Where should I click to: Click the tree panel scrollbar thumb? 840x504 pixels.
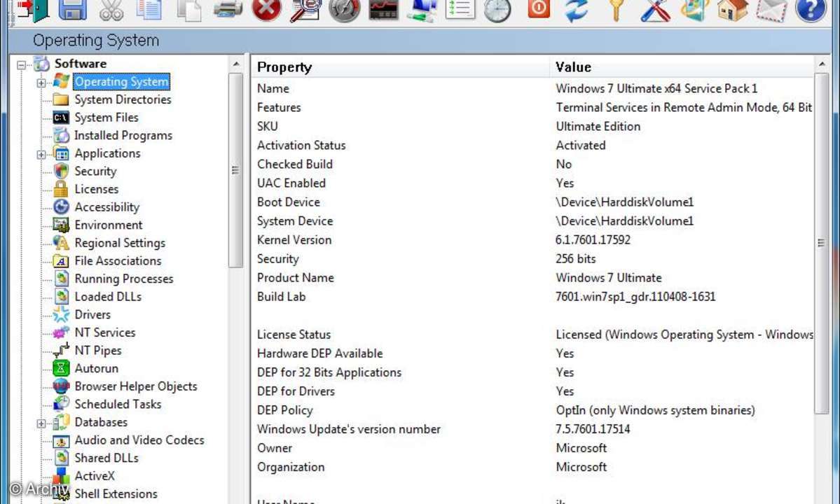(235, 170)
